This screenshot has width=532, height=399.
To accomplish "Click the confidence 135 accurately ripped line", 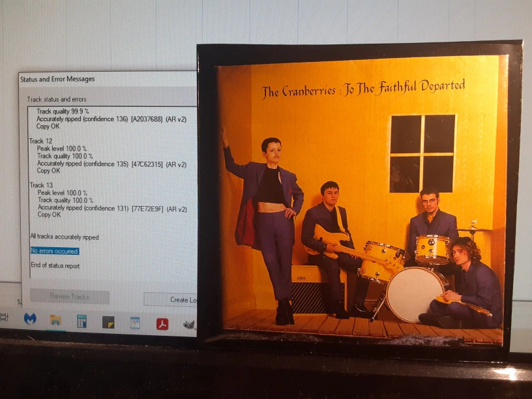I will [x=112, y=164].
